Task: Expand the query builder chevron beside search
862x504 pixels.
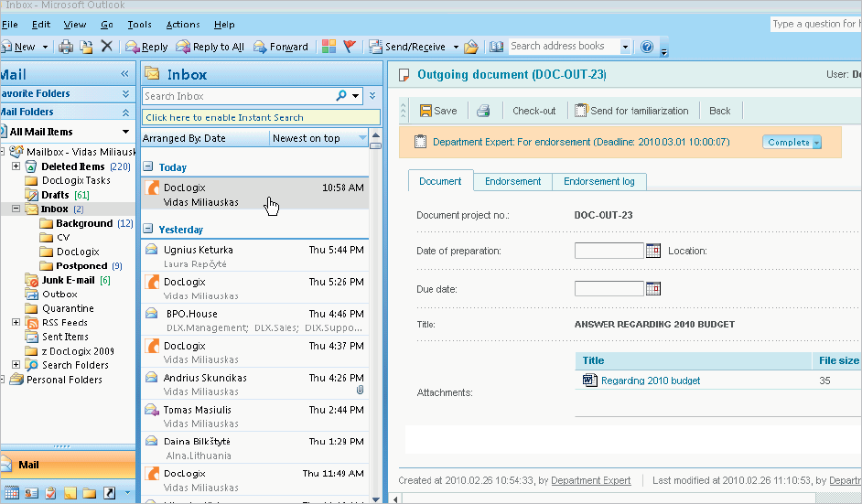Action: (x=372, y=96)
